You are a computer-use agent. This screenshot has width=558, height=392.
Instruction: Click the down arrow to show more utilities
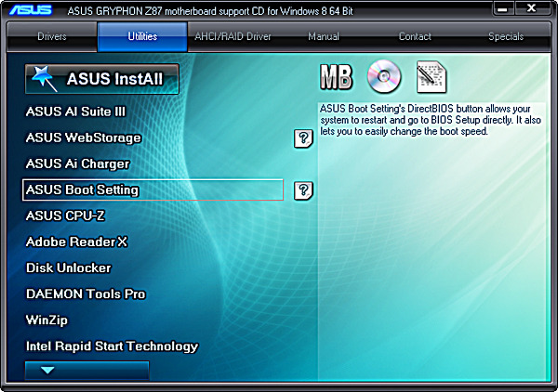pyautogui.click(x=86, y=371)
